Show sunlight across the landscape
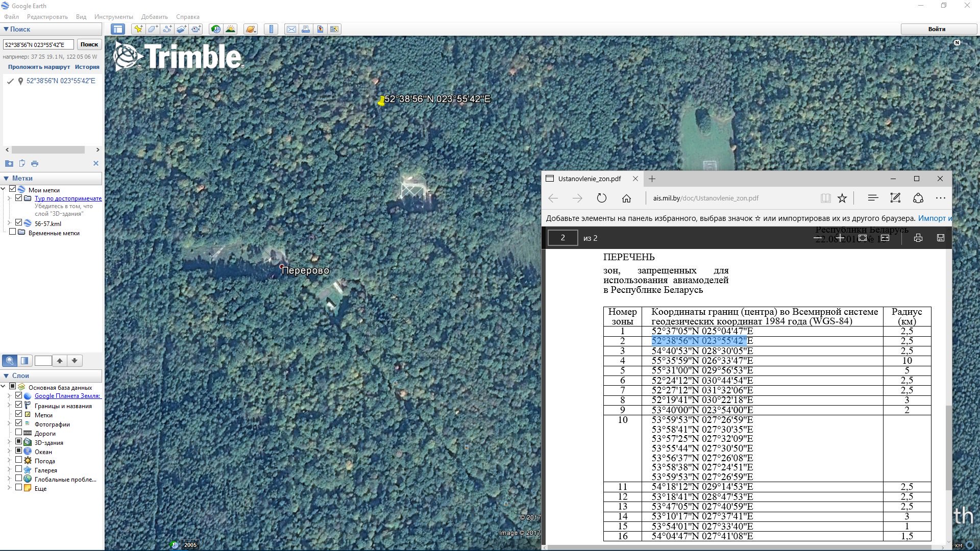The width and height of the screenshot is (980, 551). (230, 29)
